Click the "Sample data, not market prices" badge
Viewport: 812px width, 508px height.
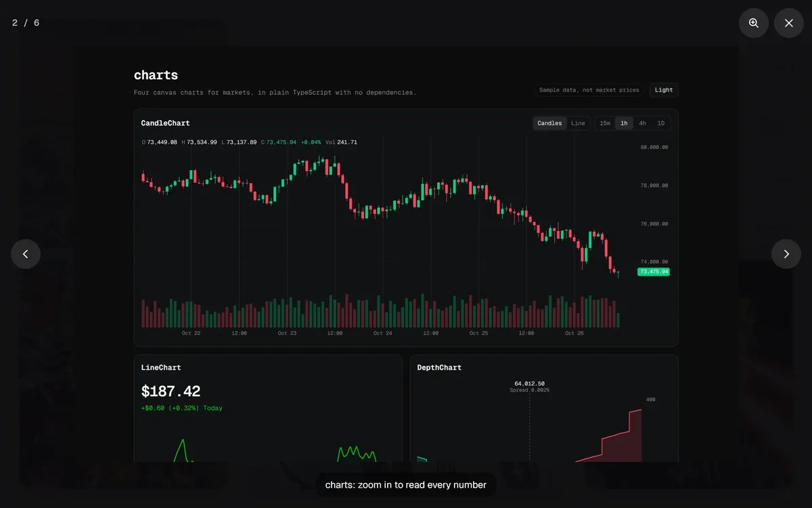(x=589, y=90)
